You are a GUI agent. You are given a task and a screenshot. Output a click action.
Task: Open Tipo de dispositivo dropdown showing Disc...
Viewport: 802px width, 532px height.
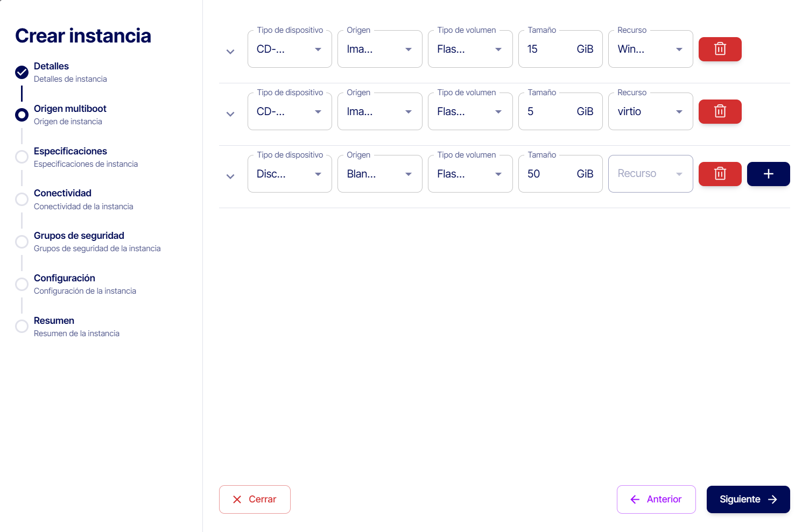tap(289, 174)
